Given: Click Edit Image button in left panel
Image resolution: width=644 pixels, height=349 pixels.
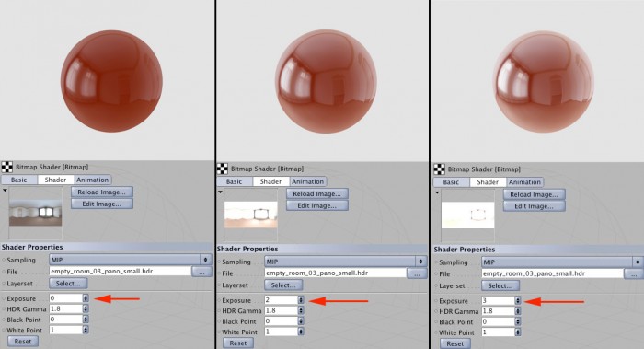Looking at the screenshot, I should click(x=102, y=204).
